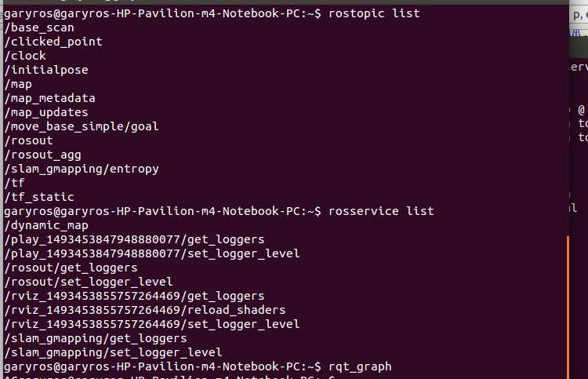The height and width of the screenshot is (379, 588).
Task: Select the /initialpose topic text
Action: (x=46, y=70)
